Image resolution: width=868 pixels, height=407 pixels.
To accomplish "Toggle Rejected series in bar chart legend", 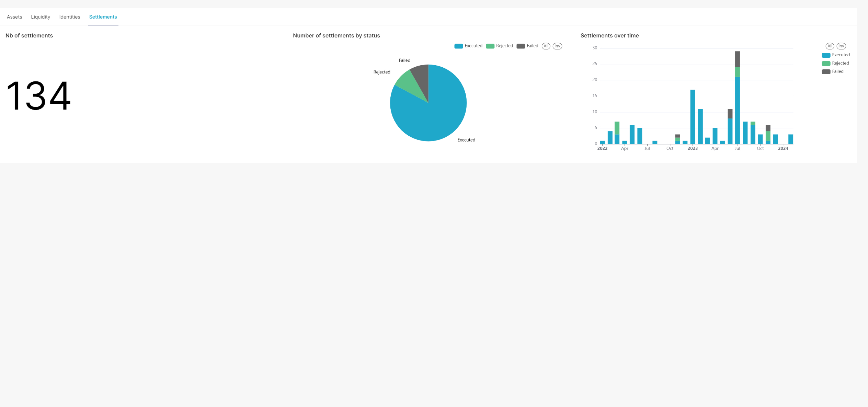I will tap(840, 63).
